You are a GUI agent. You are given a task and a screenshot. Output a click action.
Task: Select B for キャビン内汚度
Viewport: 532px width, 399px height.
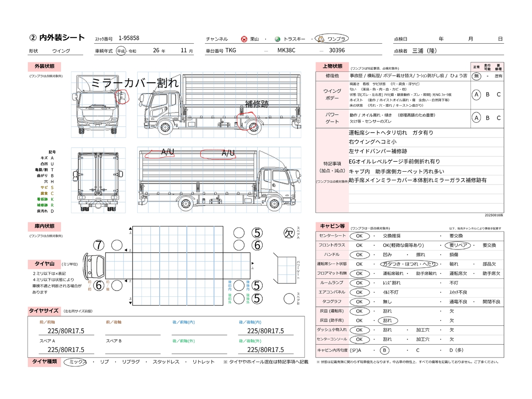(x=384, y=350)
